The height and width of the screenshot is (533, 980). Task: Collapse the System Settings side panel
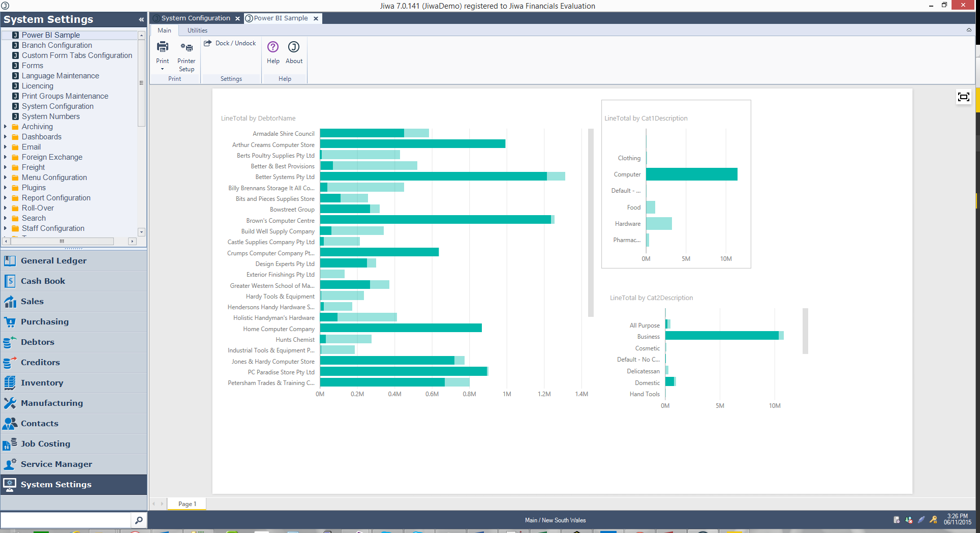click(141, 20)
